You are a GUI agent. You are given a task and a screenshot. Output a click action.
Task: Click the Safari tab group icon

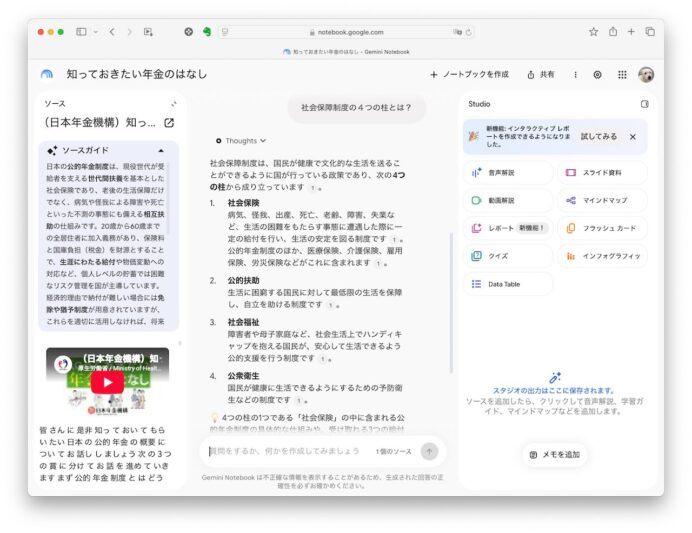[148, 32]
